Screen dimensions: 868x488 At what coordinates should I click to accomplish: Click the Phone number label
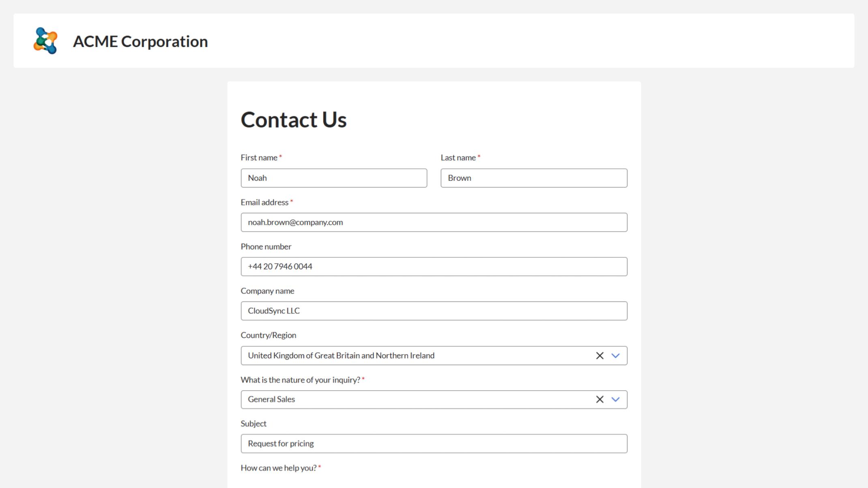tap(266, 246)
